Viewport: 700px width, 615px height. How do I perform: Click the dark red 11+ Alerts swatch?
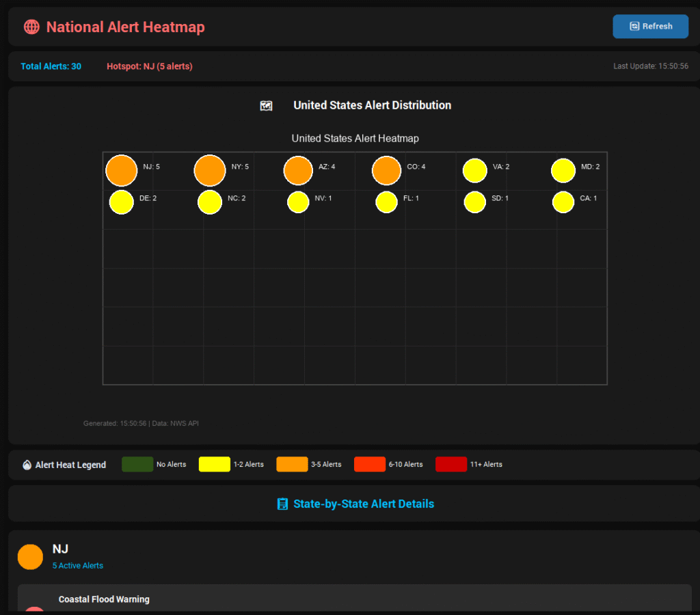tap(451, 465)
